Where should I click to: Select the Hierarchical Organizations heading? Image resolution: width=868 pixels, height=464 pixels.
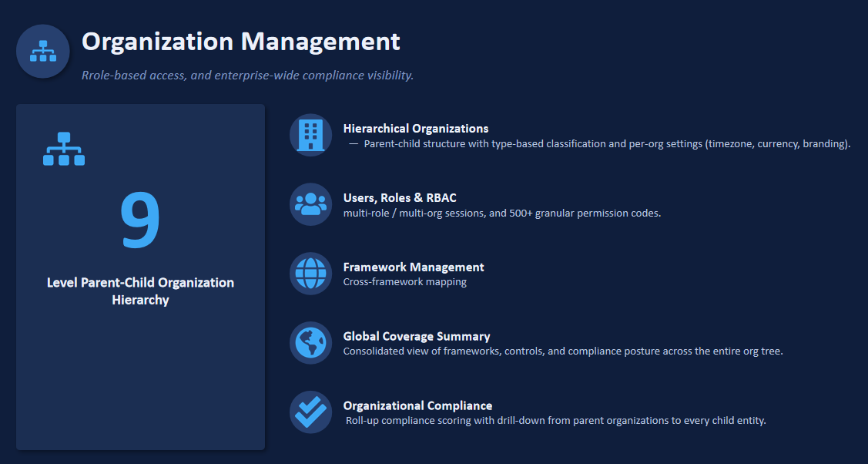pos(416,129)
